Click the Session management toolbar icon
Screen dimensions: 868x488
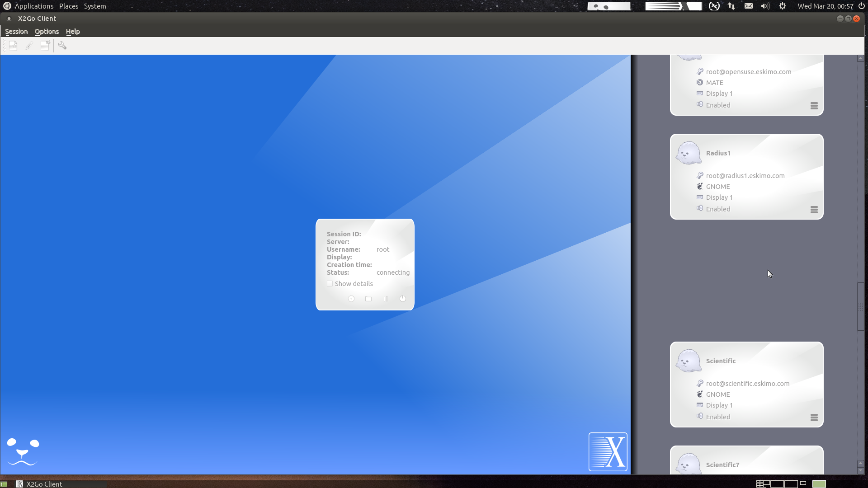click(45, 46)
